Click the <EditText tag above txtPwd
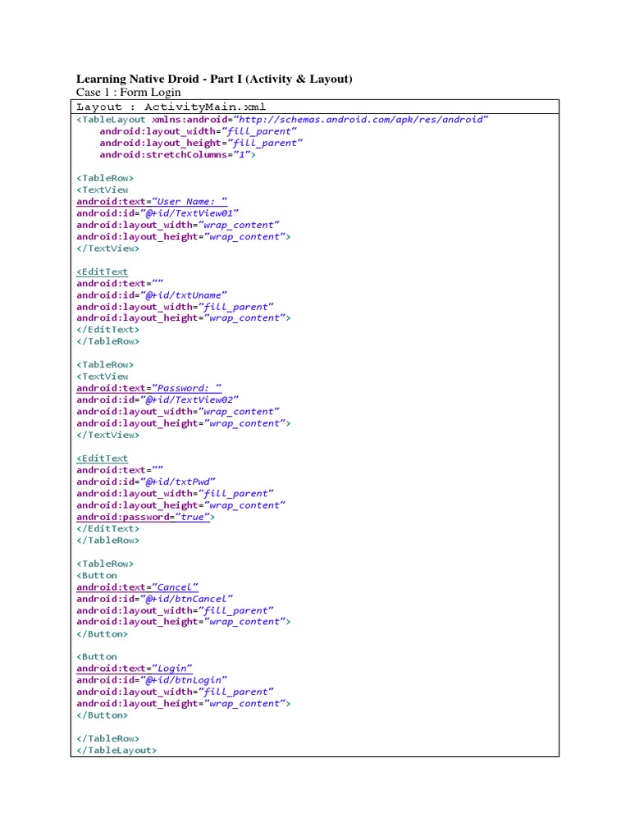Image resolution: width=630 pixels, height=840 pixels. pos(103,459)
